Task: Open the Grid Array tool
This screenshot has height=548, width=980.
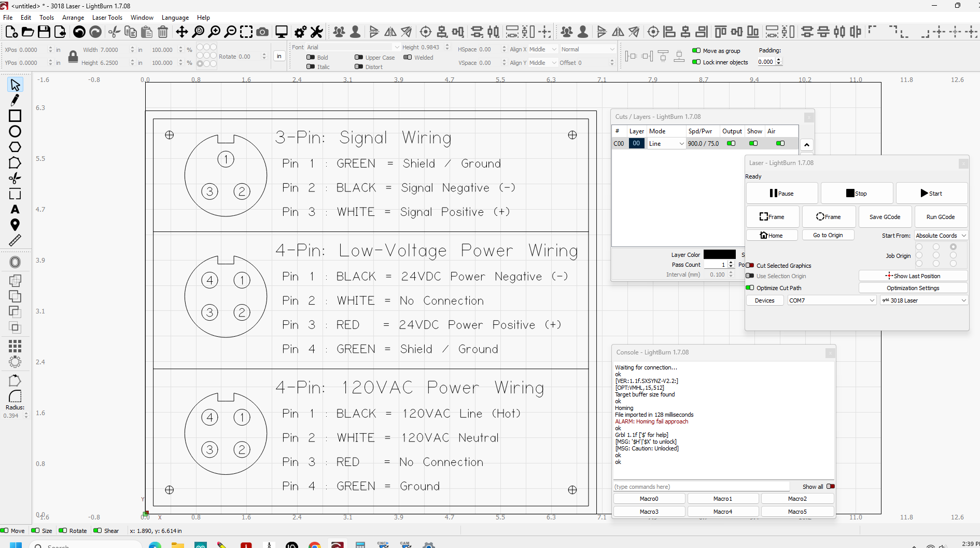Action: 15,346
